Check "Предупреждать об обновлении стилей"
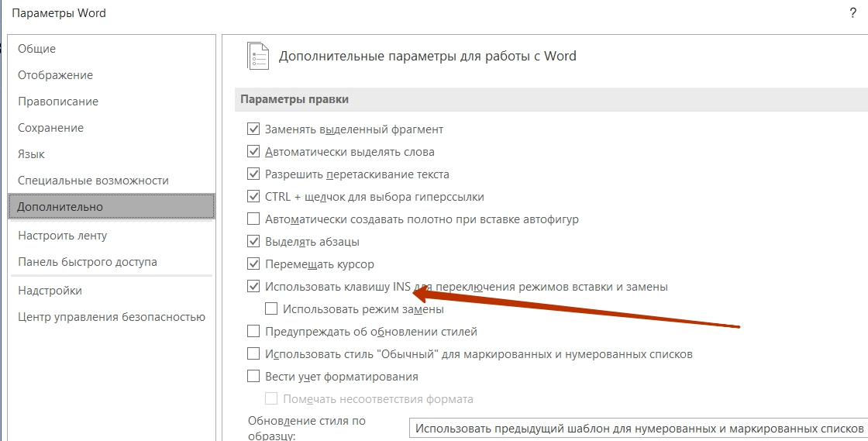 tap(253, 332)
